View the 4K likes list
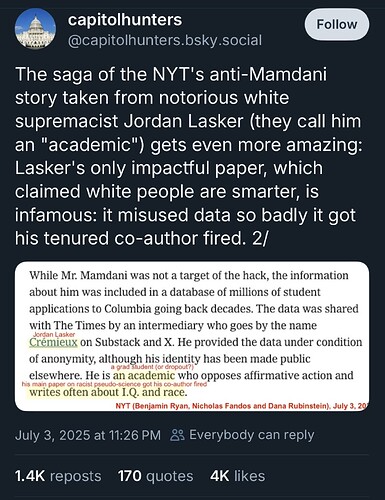 pyautogui.click(x=237, y=476)
